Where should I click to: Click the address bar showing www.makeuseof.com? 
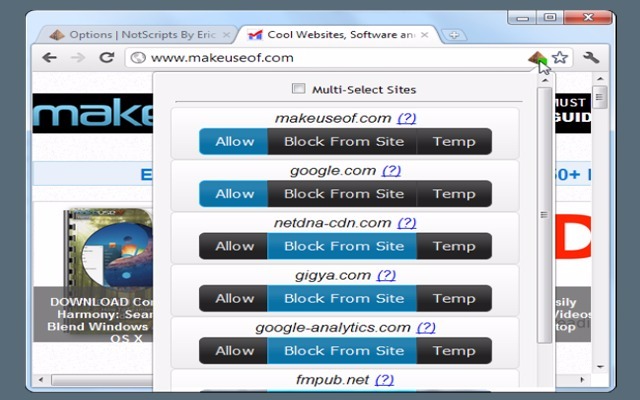(x=330, y=57)
